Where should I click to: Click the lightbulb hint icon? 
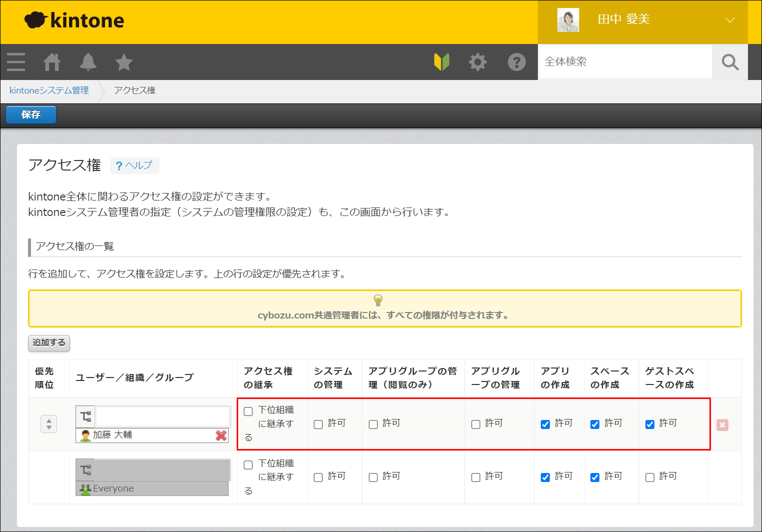378,300
